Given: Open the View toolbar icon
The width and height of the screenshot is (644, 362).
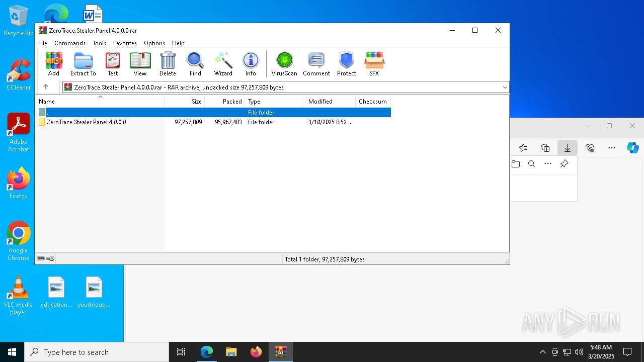Looking at the screenshot, I should tap(140, 64).
